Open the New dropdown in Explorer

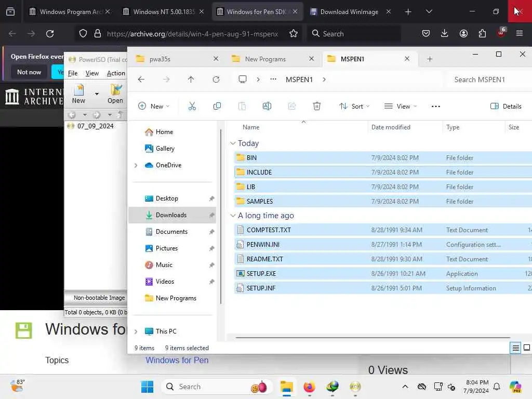pos(154,106)
